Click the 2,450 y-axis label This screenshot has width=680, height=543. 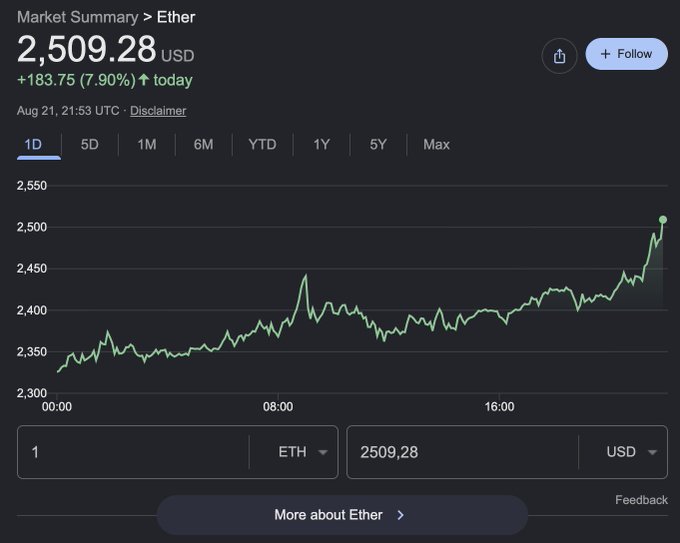pos(32,268)
